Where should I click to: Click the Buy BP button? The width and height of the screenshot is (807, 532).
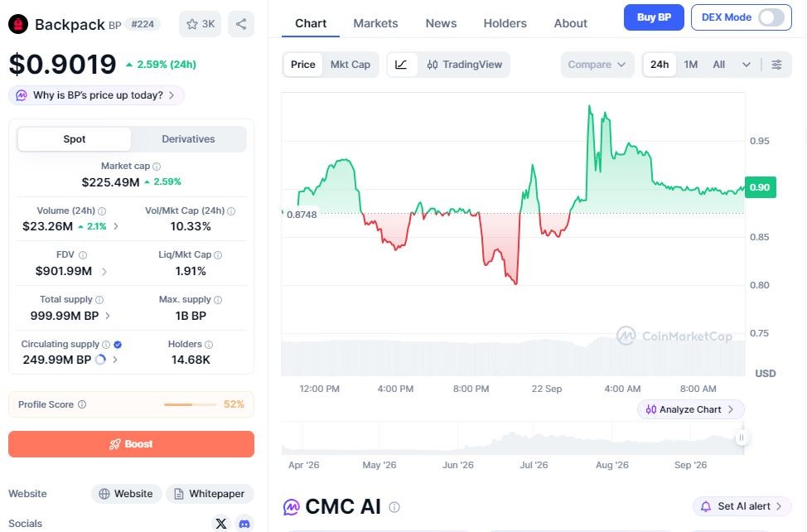coord(654,17)
